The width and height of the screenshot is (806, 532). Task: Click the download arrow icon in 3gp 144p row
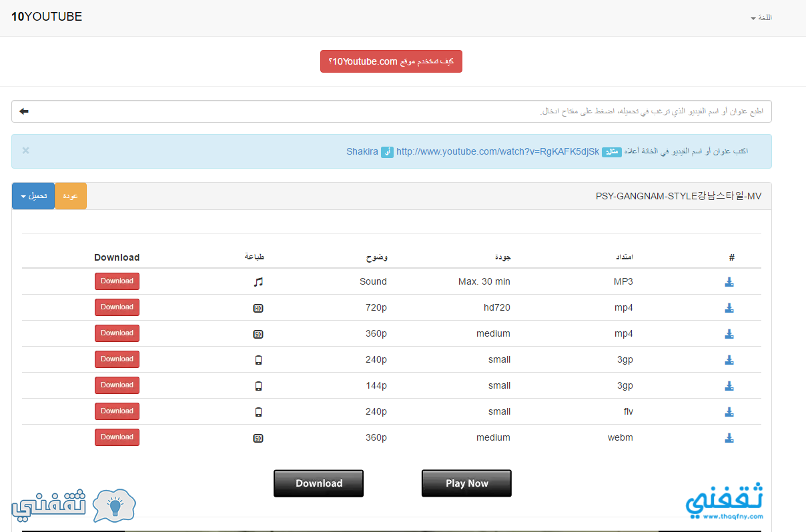coord(729,386)
